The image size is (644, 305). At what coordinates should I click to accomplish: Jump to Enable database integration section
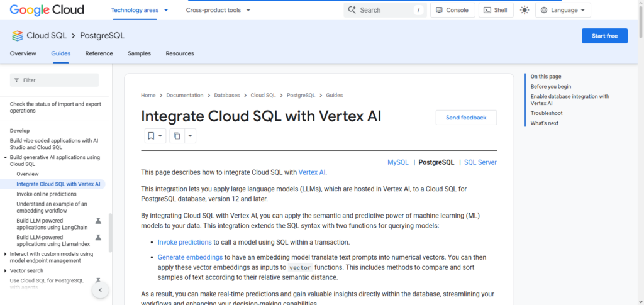[x=570, y=100]
